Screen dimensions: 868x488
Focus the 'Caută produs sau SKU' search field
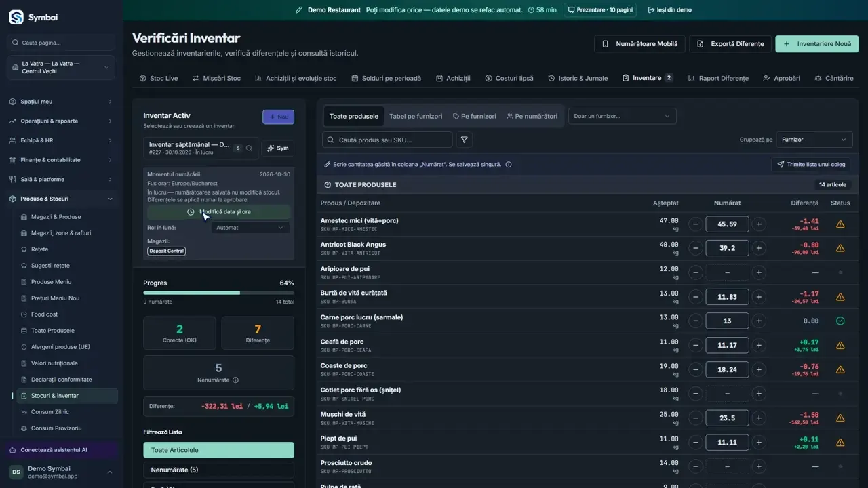[387, 140]
